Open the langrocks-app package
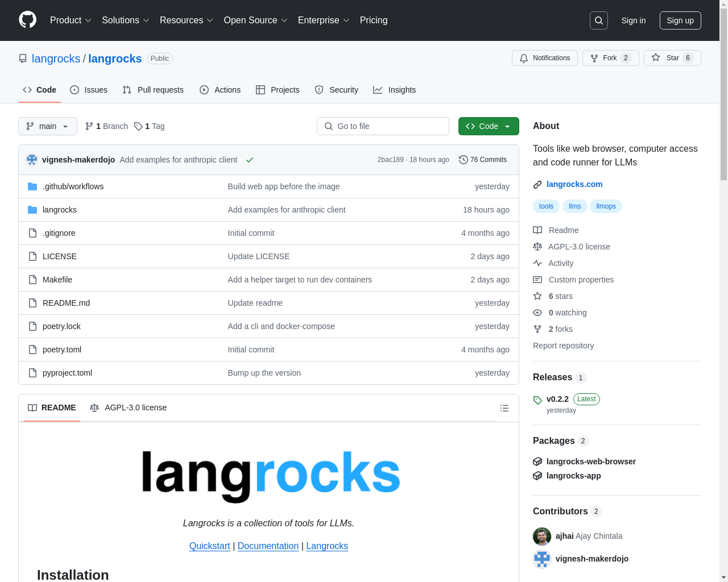728x582 pixels. [x=573, y=476]
